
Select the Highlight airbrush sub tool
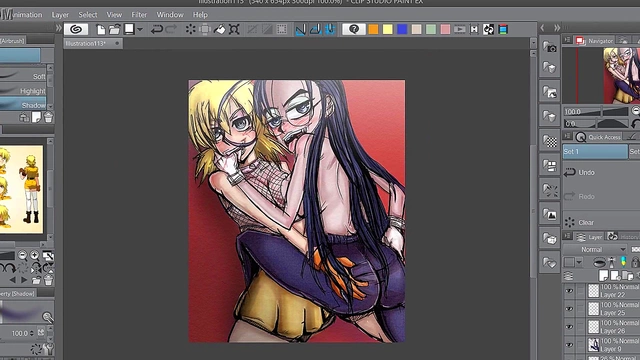(23, 91)
